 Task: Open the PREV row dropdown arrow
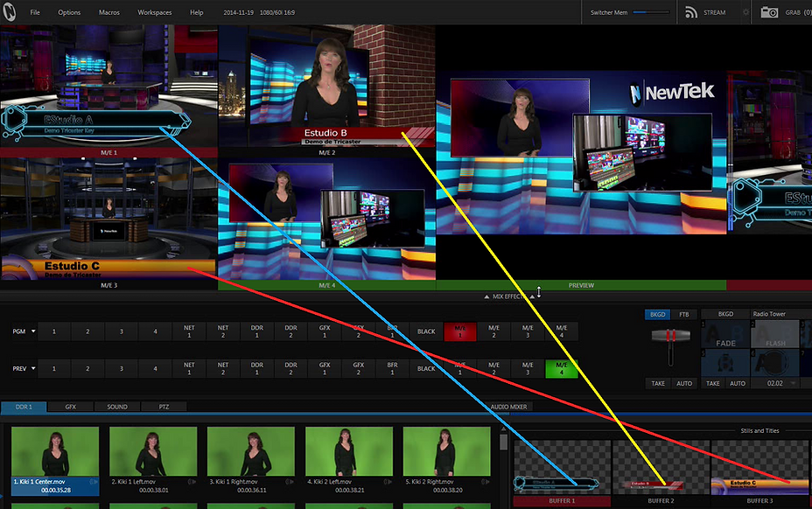tap(33, 369)
